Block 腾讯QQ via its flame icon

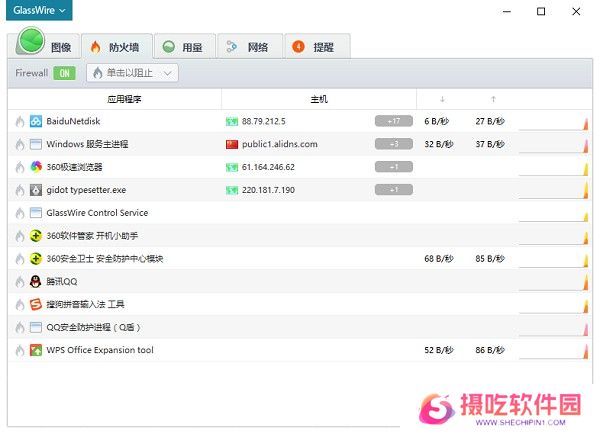pyautogui.click(x=20, y=282)
